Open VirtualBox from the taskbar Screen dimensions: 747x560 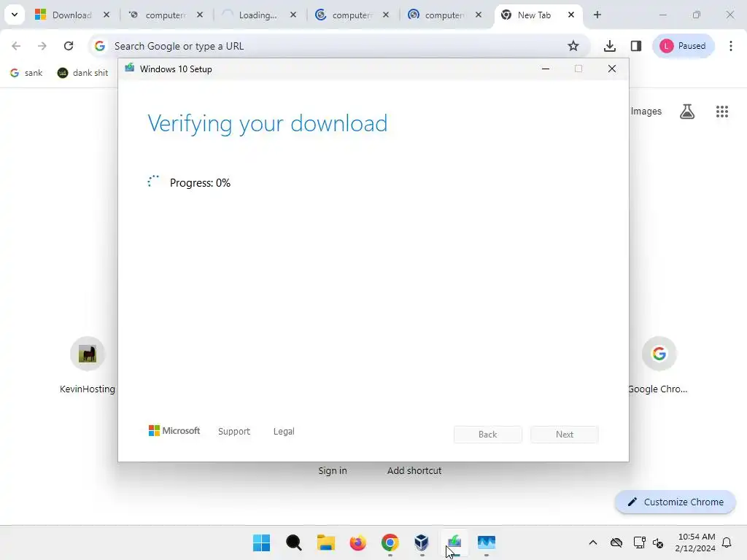[422, 542]
